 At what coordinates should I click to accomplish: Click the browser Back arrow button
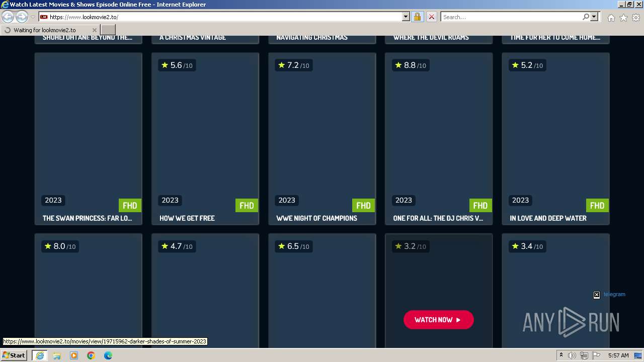8,17
